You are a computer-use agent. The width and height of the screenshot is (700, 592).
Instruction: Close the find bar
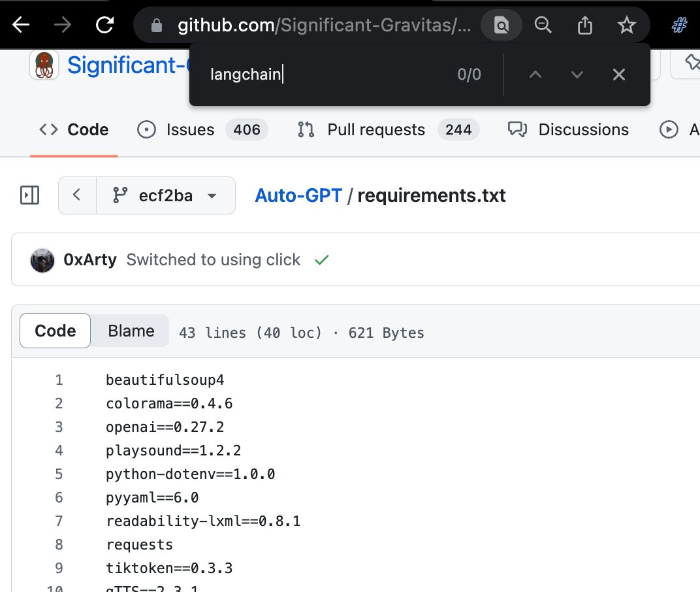coord(619,74)
